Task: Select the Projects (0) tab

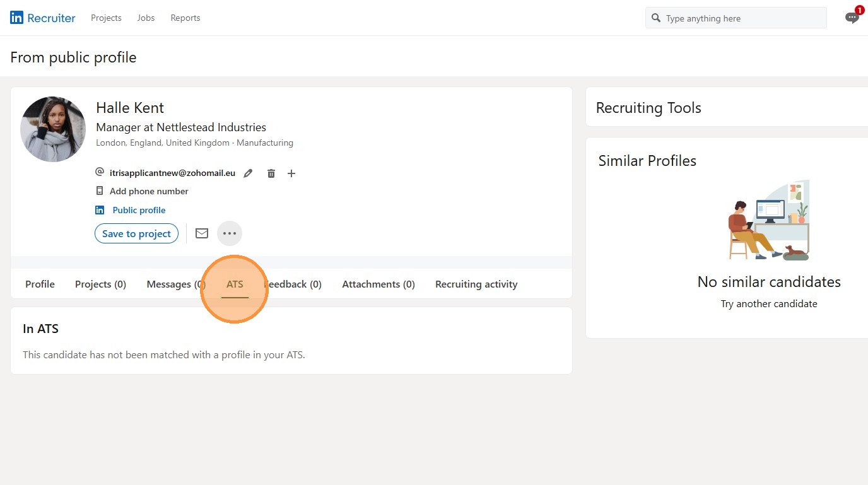Action: tap(100, 284)
